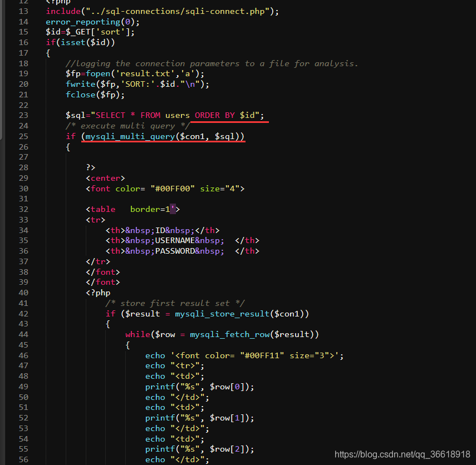The height and width of the screenshot is (465, 476).
Task: Click the echo "<tr>" statement on line 47
Action: tap(175, 366)
